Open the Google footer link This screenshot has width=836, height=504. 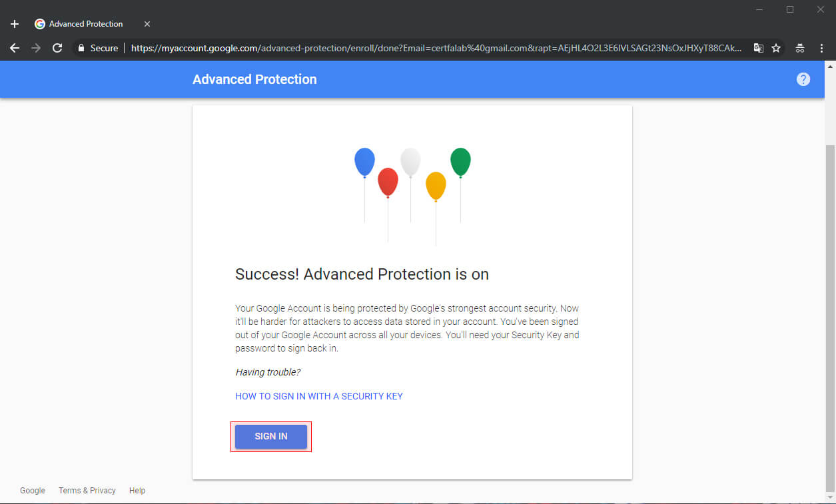(33, 491)
